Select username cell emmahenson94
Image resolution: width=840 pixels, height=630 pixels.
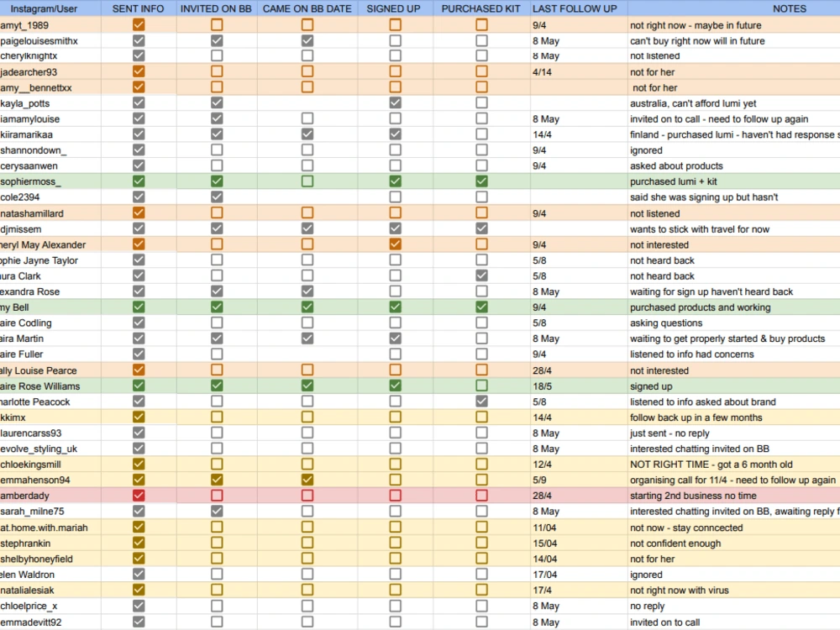tap(50, 480)
